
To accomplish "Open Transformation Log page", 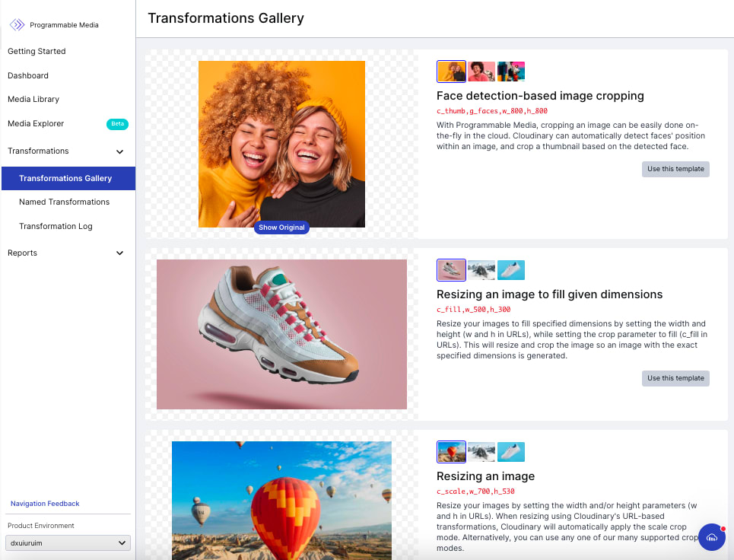I will click(x=56, y=226).
